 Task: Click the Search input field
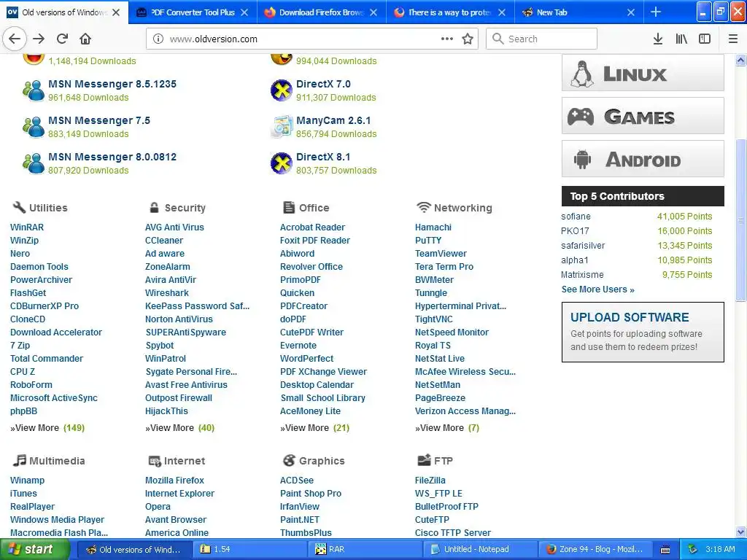pos(541,39)
